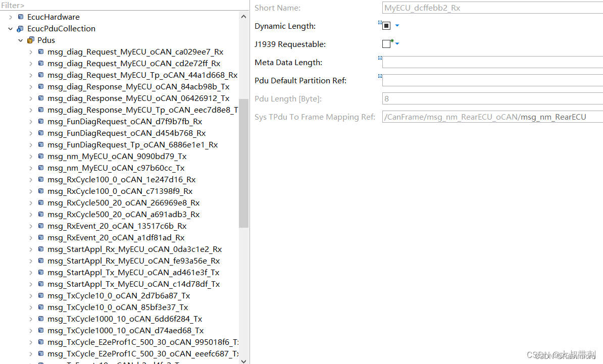Click icon of msg_nm_MyECU_oCAN_9090bd79_Tx
This screenshot has height=364, width=603.
(x=41, y=156)
